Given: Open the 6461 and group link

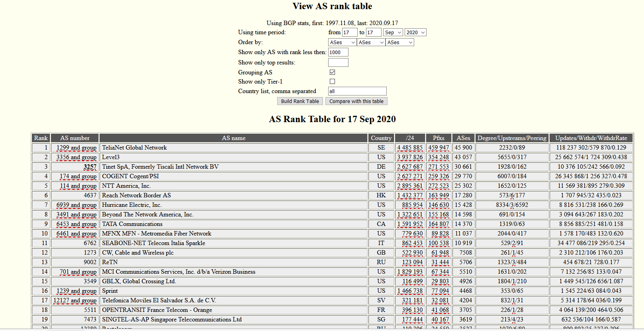Looking at the screenshot, I should (76, 234).
